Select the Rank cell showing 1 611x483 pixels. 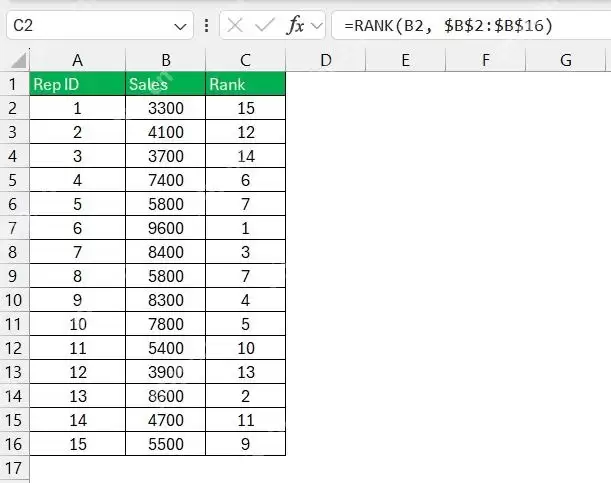coord(245,228)
